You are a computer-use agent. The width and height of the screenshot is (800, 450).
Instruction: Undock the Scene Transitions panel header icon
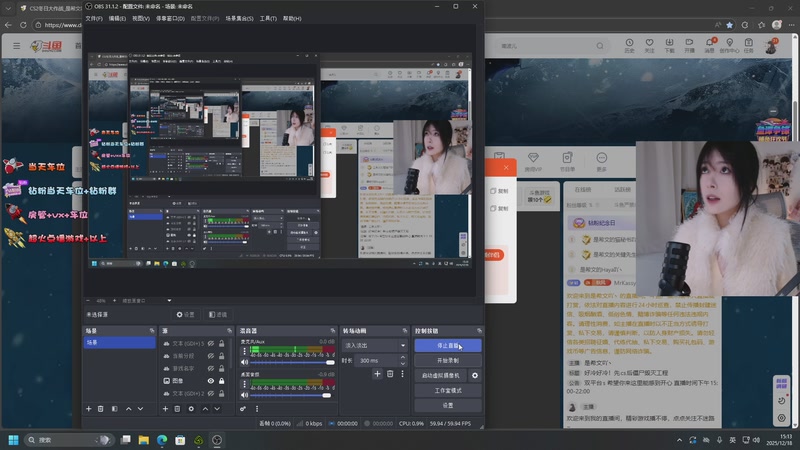coord(405,331)
